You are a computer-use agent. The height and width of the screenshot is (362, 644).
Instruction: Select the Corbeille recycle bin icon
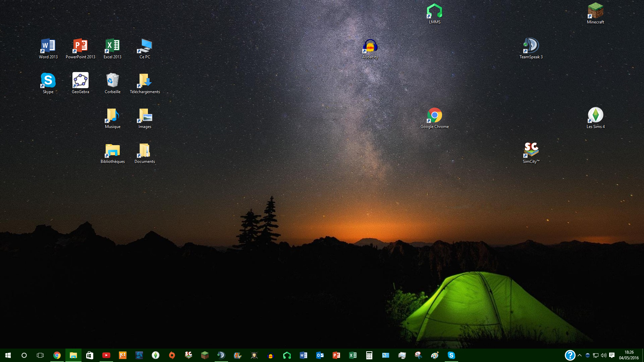point(112,82)
